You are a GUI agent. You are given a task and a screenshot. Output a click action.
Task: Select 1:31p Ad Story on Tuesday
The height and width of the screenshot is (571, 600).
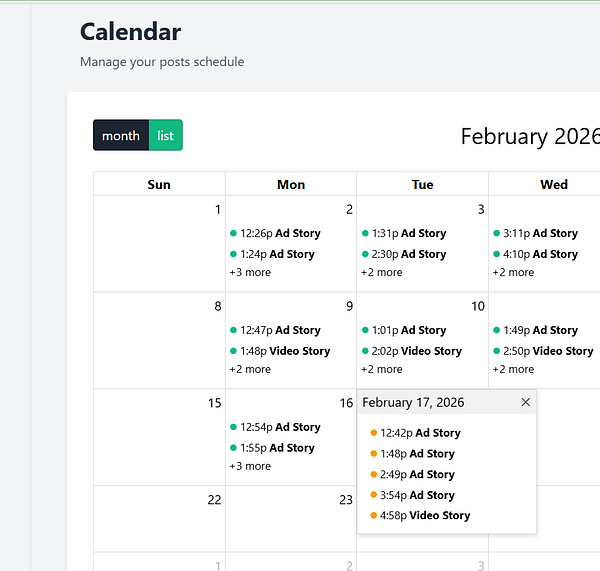tap(409, 233)
